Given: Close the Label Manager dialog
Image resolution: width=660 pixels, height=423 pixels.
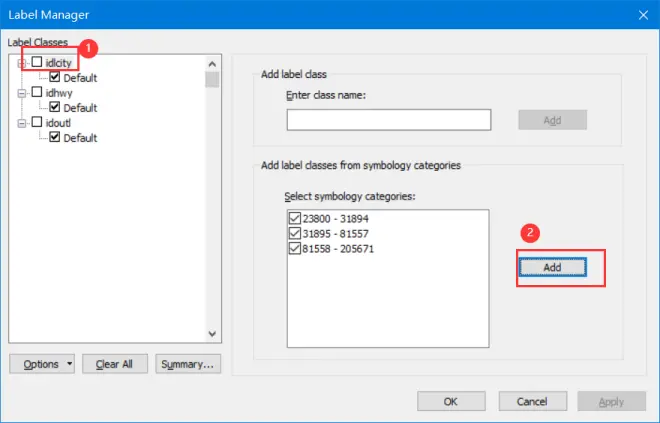Looking at the screenshot, I should 643,15.
